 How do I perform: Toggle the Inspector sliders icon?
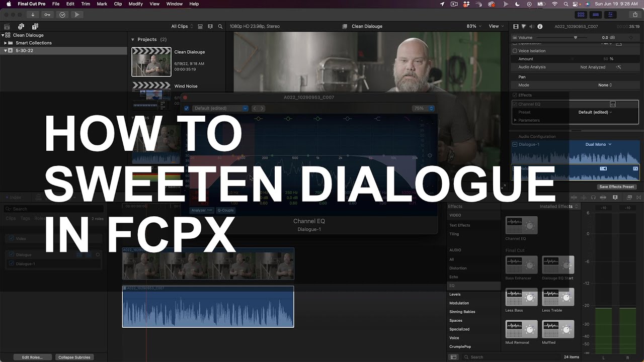[x=610, y=15]
